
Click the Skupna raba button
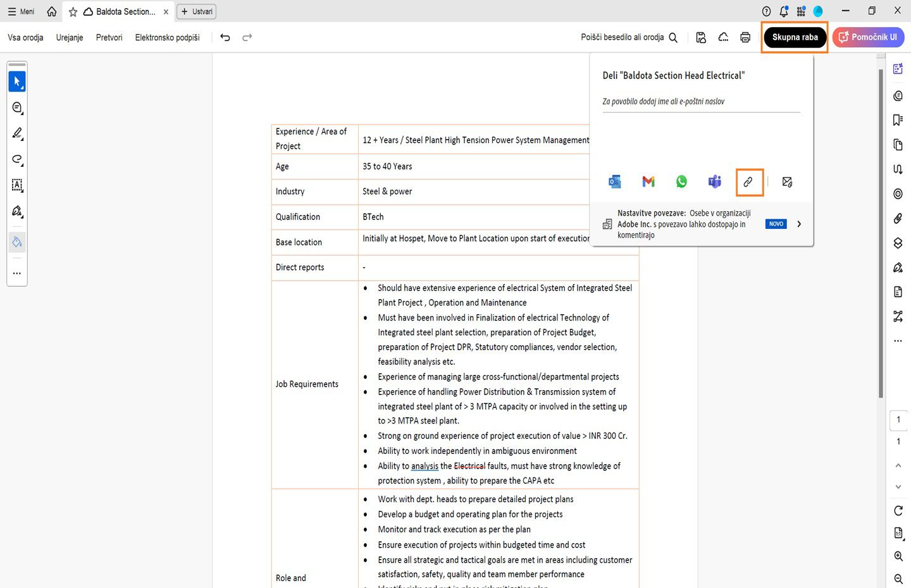pyautogui.click(x=795, y=37)
